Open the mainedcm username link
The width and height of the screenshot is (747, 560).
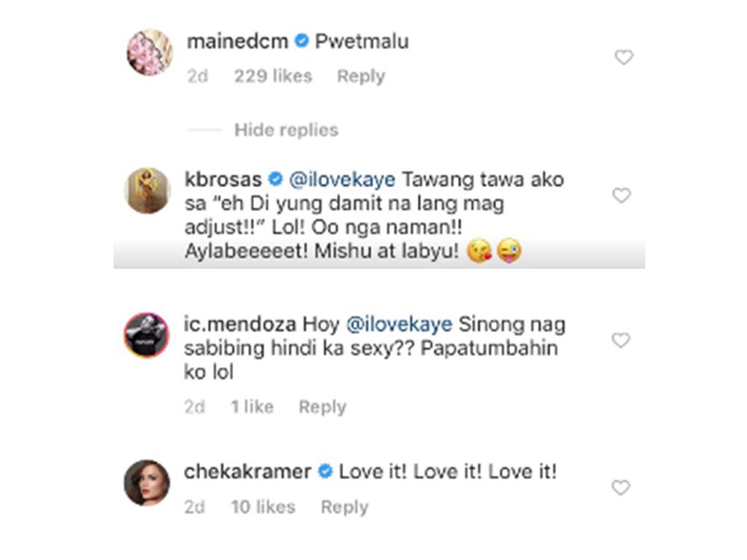coord(237,42)
